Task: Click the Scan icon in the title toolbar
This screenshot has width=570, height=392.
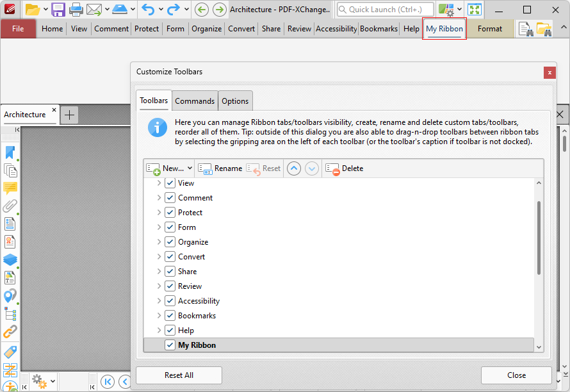Action: pos(120,10)
